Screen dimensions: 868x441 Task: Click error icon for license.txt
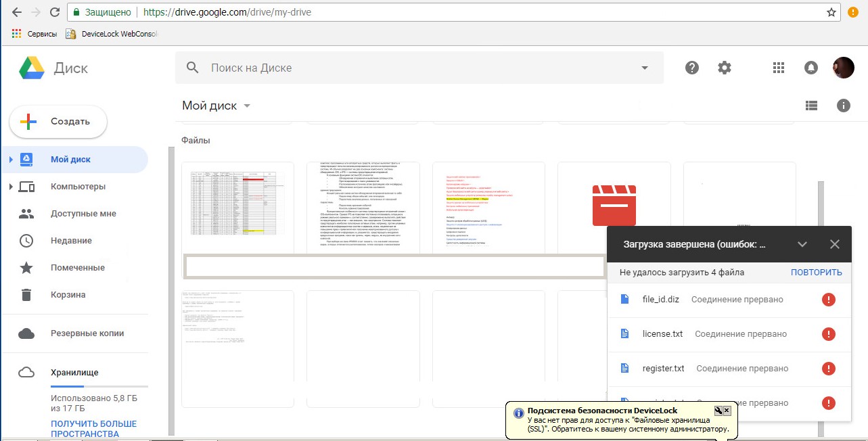coord(828,334)
